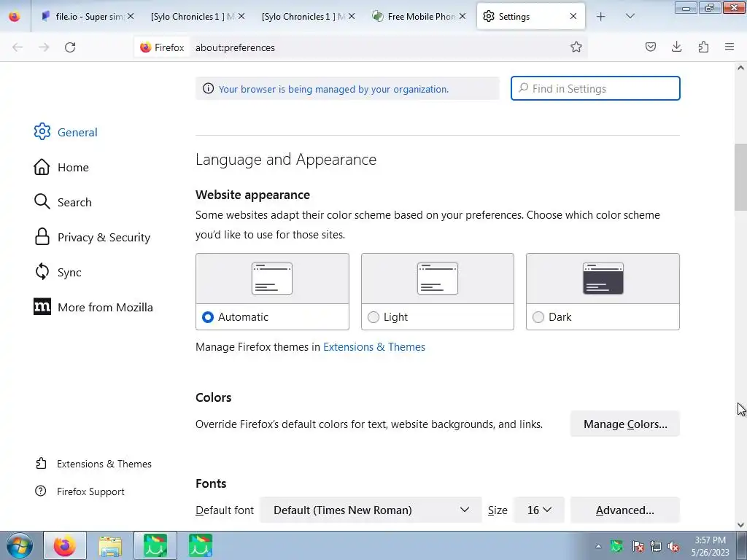Click the managed by your organization link
This screenshot has height=560, width=747.
point(333,89)
